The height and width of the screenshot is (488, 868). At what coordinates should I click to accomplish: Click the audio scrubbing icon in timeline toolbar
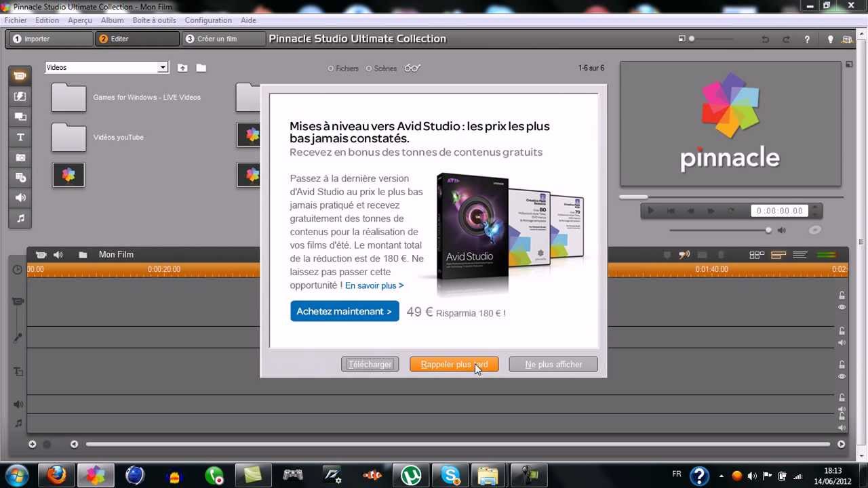[684, 255]
